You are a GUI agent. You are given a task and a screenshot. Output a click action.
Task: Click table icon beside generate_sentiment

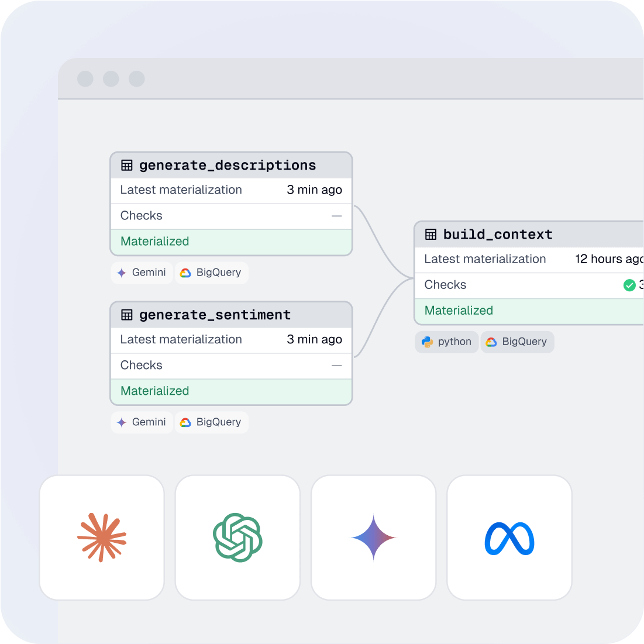coord(127,315)
